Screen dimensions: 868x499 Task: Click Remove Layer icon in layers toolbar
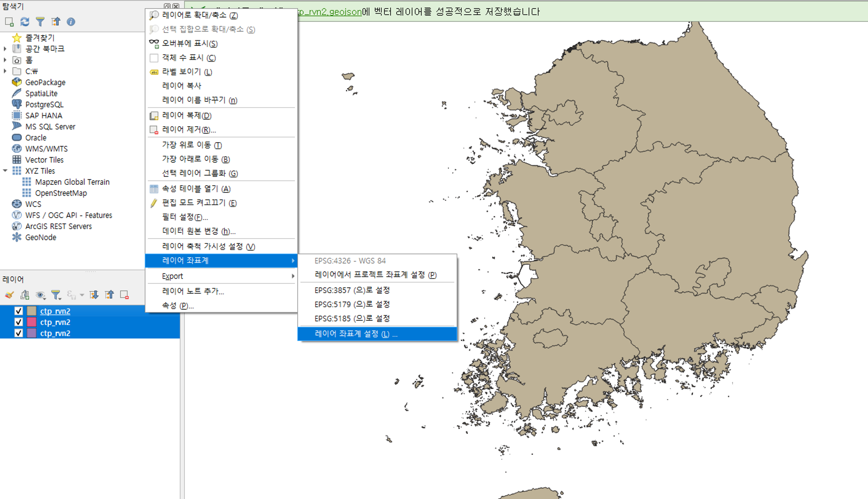point(125,295)
